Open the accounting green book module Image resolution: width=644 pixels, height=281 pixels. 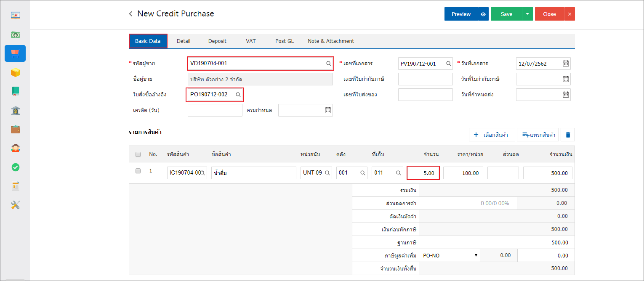(16, 91)
